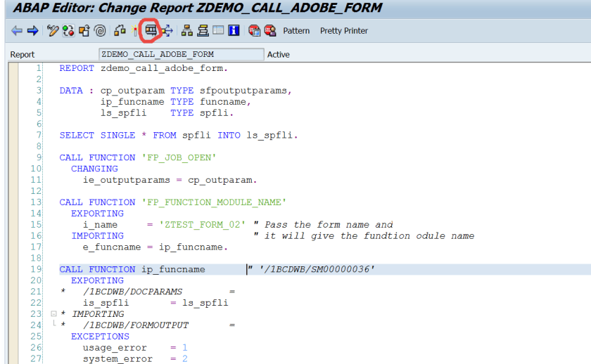The height and width of the screenshot is (364, 591).
Task: Open the Where-Used List icon
Action: pos(167,31)
